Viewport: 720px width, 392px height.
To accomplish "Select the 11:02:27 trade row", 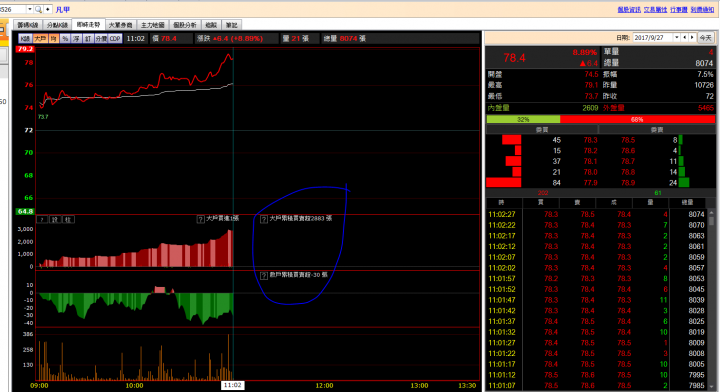I will pos(596,214).
